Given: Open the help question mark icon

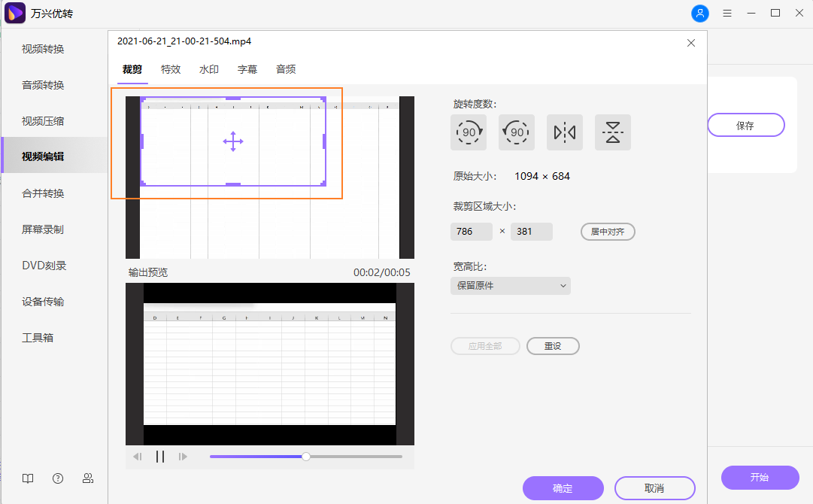Looking at the screenshot, I should coord(58,478).
